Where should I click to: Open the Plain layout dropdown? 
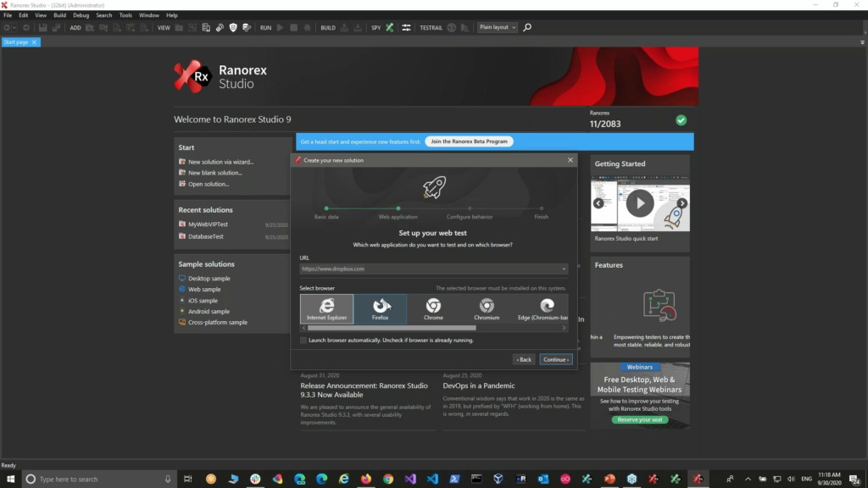[497, 27]
